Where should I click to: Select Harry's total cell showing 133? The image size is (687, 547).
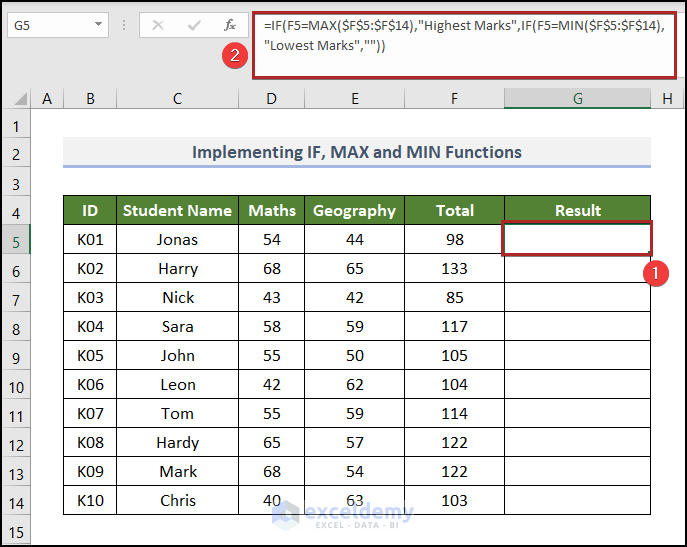[454, 269]
